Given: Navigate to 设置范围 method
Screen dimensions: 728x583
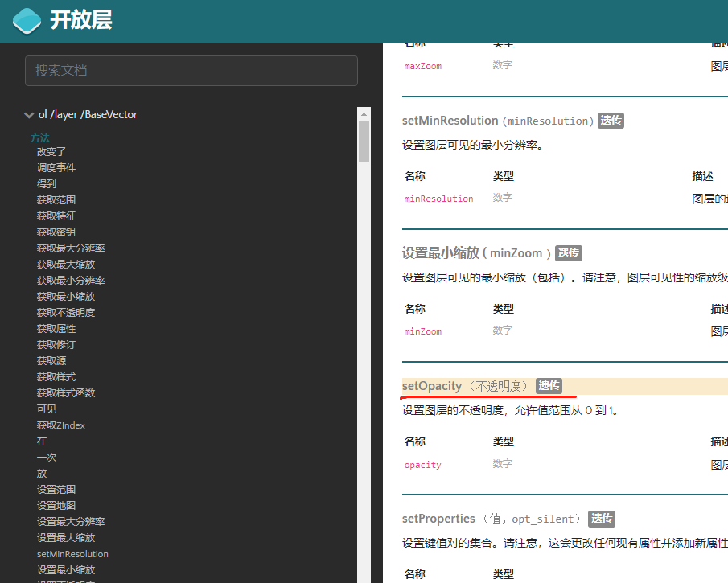Looking at the screenshot, I should (56, 490).
